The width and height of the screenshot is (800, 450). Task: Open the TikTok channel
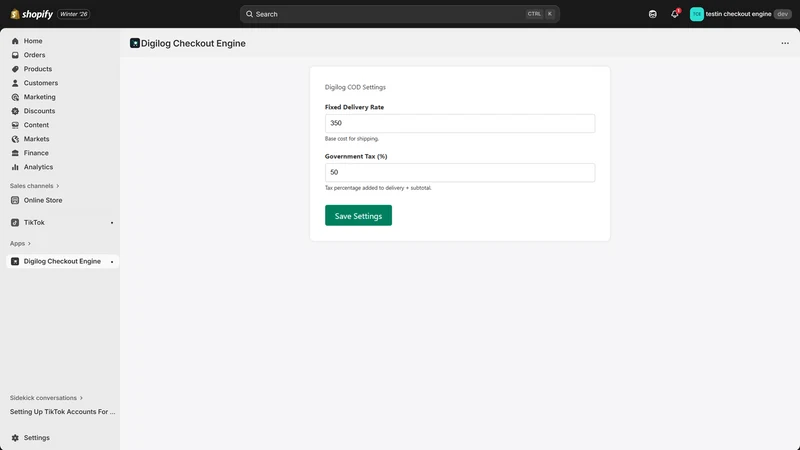pyautogui.click(x=34, y=222)
